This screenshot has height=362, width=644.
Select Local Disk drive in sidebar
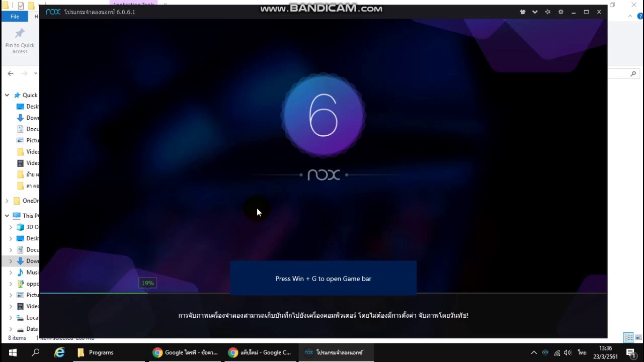pyautogui.click(x=28, y=318)
